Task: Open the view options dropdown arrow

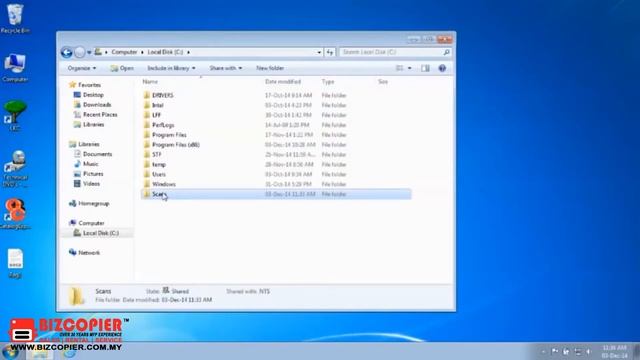Action: click(x=409, y=68)
